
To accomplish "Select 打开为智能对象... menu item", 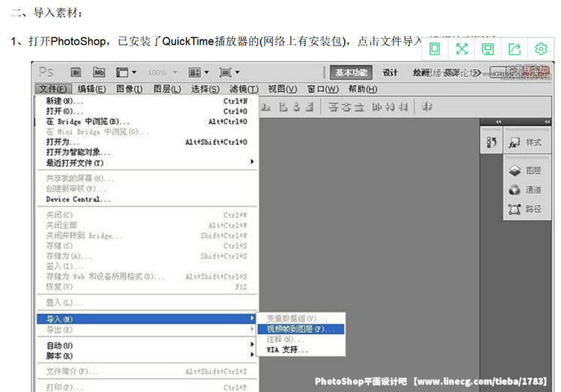I will pyautogui.click(x=147, y=153).
